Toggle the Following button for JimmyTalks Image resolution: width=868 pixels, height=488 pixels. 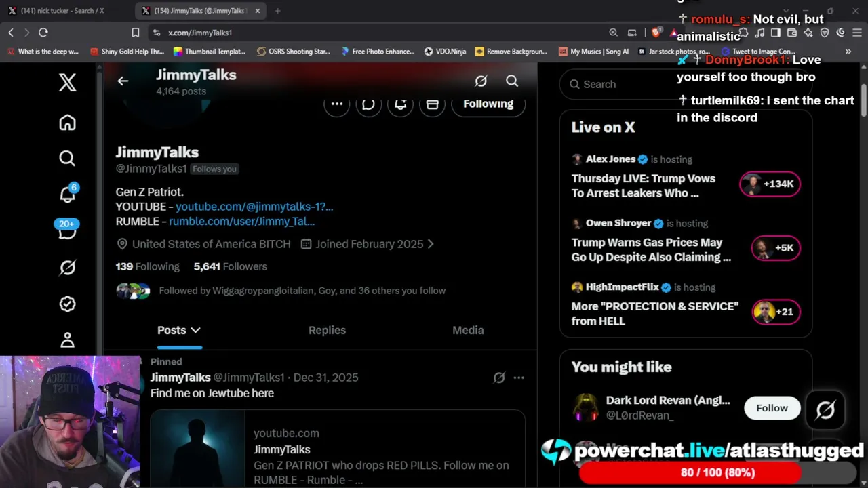(x=488, y=104)
